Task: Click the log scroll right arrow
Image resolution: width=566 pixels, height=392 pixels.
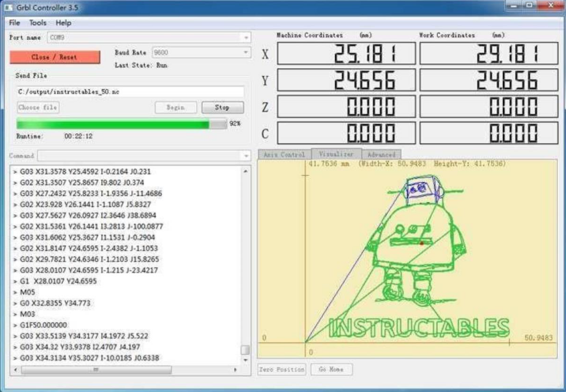Action: pyautogui.click(x=235, y=370)
